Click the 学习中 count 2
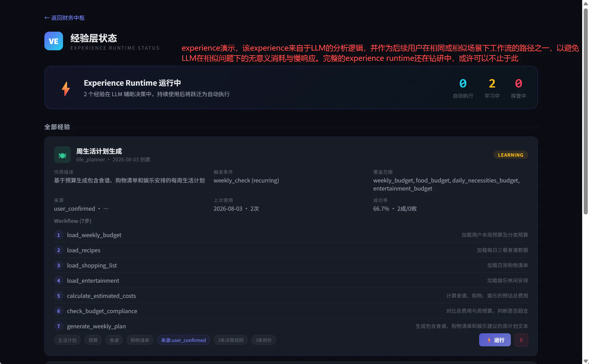The height and width of the screenshot is (364, 589). [492, 83]
